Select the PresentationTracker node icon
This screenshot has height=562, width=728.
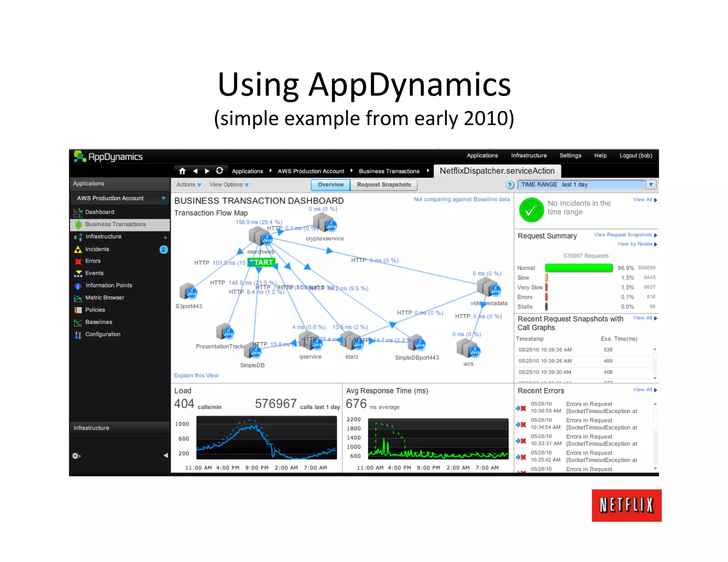tap(225, 331)
